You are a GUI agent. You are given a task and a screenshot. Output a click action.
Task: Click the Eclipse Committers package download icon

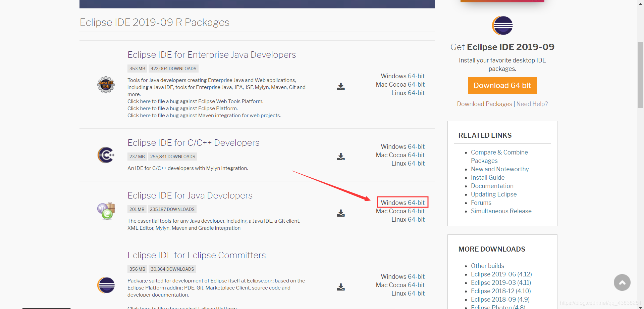(x=341, y=287)
